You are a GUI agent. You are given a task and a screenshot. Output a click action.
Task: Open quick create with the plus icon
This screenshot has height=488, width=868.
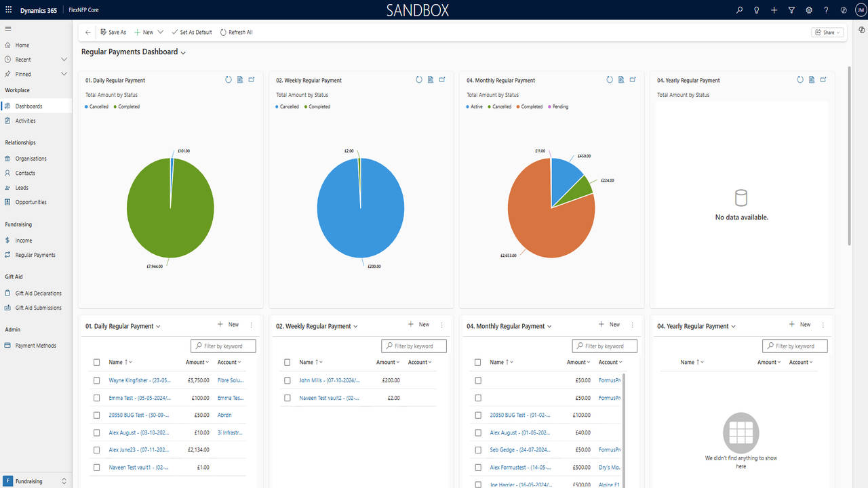(x=774, y=10)
